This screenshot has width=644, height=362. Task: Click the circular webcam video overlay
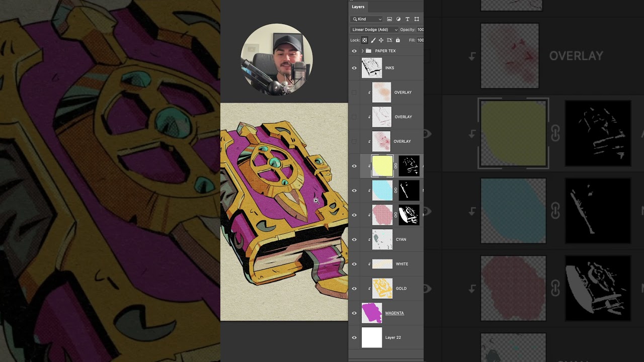click(277, 59)
